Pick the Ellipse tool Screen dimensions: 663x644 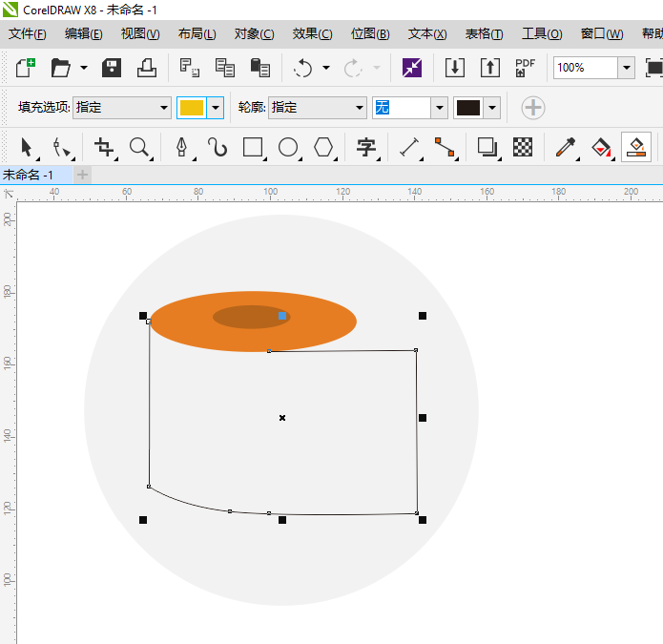[288, 147]
